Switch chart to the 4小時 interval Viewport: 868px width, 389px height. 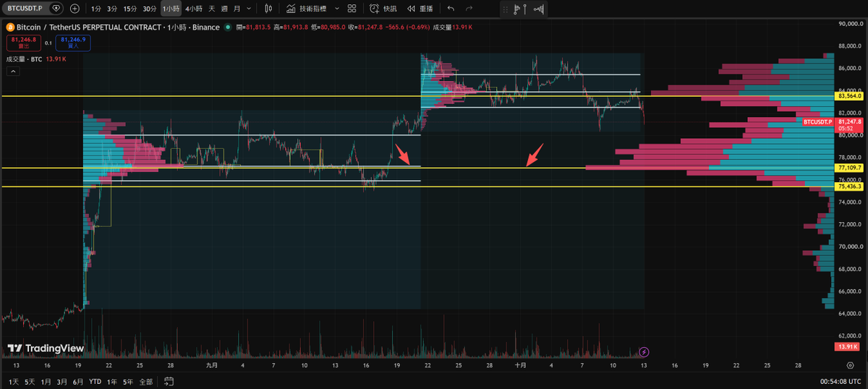(x=194, y=9)
